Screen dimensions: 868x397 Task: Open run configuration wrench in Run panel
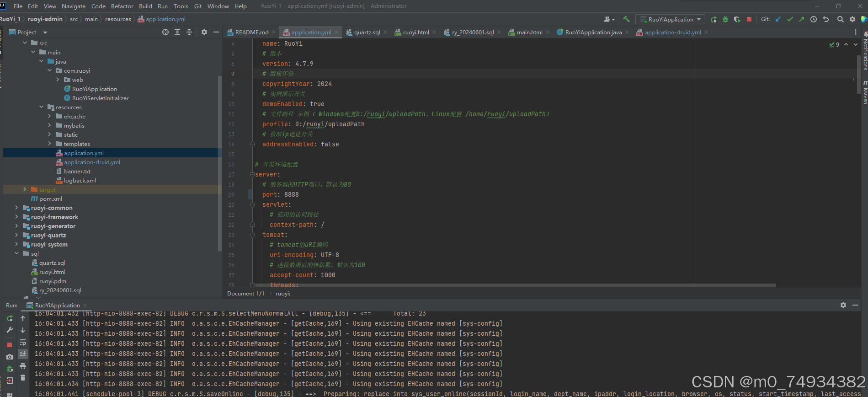click(10, 330)
